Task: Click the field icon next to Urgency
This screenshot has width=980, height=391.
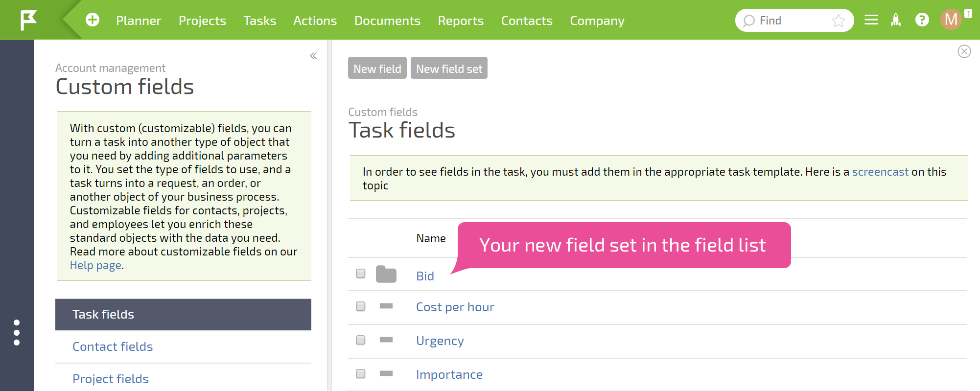Action: [x=386, y=340]
